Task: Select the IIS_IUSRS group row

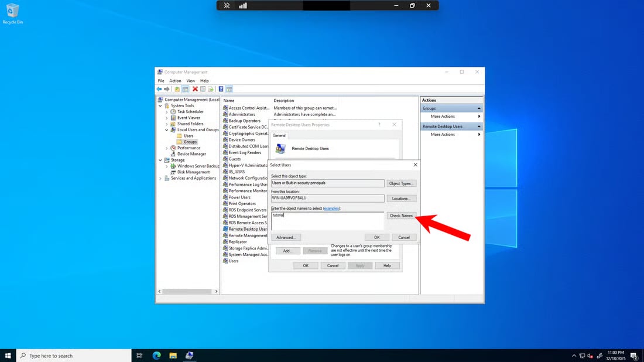Action: pos(236,172)
